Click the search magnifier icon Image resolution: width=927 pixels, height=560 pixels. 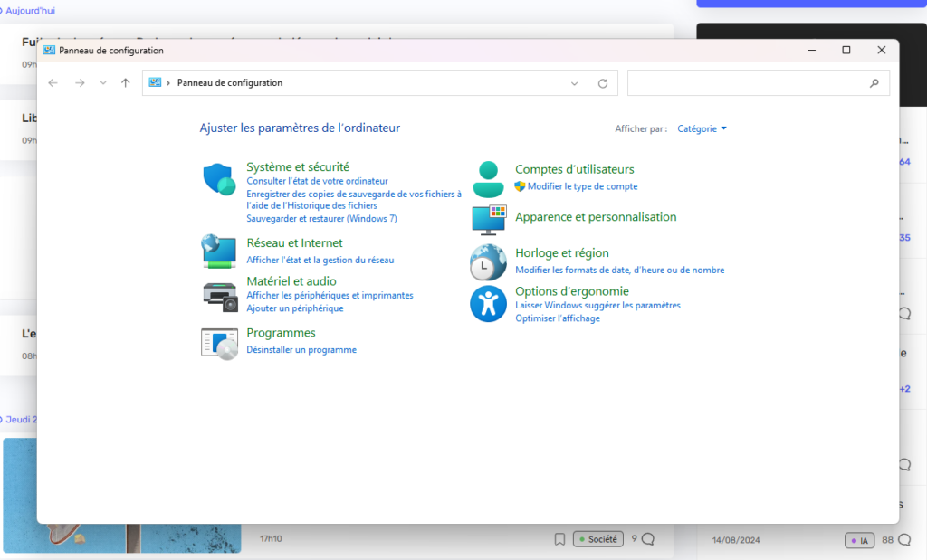point(874,83)
